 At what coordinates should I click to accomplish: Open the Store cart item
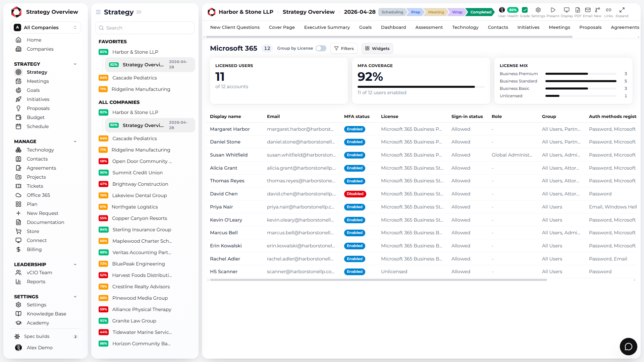(33, 231)
